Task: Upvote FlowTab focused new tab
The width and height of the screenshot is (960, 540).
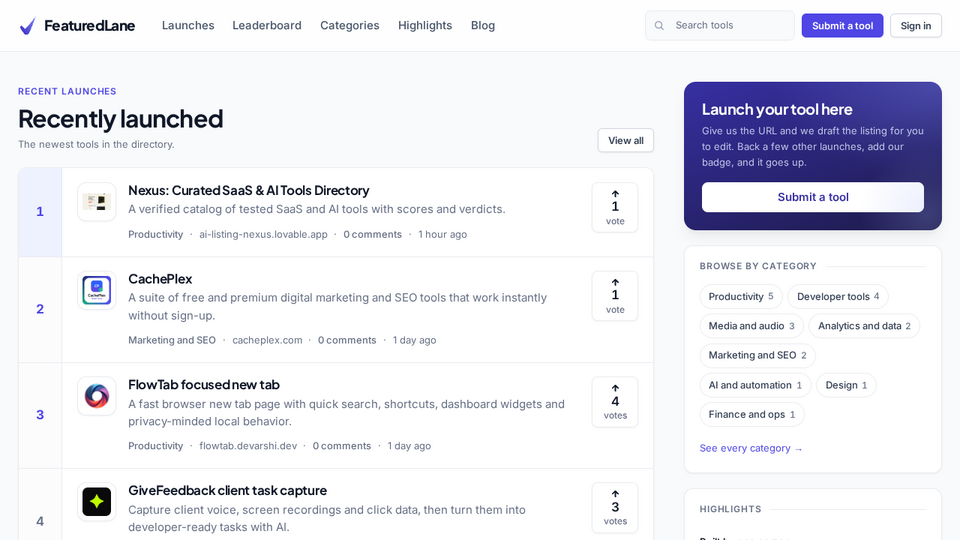Action: click(x=615, y=402)
